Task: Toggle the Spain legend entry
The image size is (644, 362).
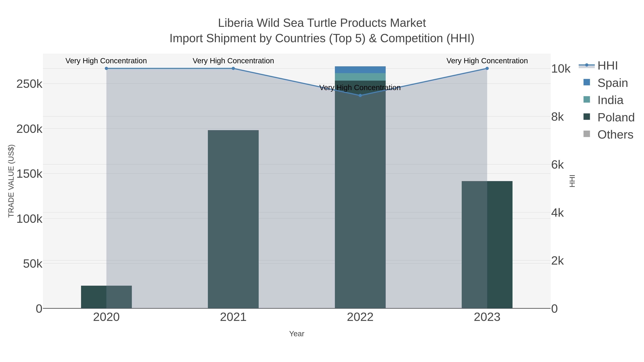Action: click(606, 83)
